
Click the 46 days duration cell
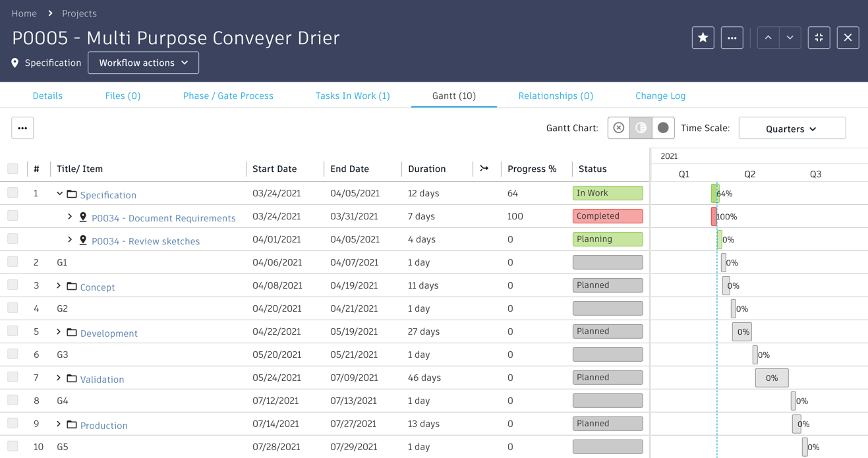pyautogui.click(x=424, y=378)
